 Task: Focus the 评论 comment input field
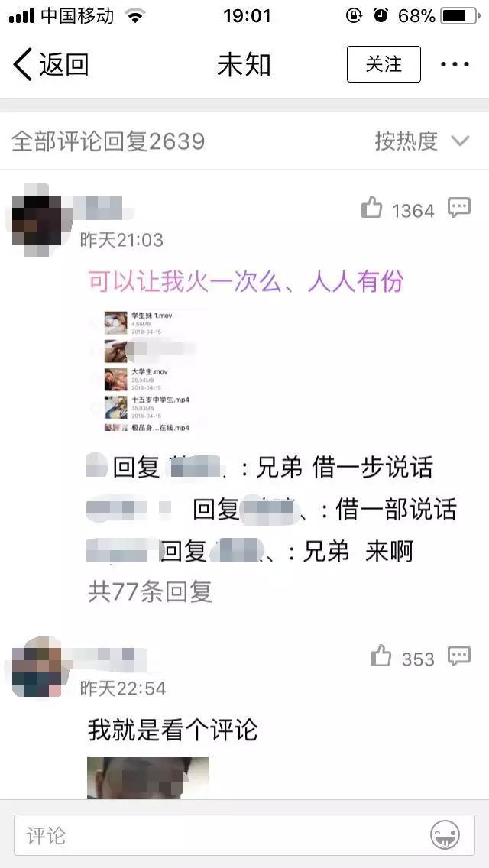[x=244, y=835]
